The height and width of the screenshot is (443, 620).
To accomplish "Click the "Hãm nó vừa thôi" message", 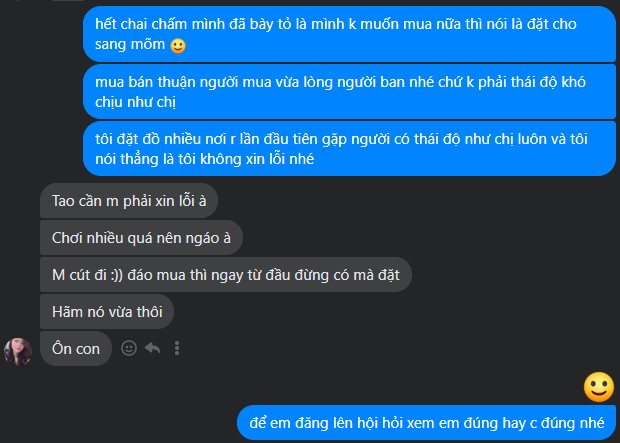I will (107, 312).
